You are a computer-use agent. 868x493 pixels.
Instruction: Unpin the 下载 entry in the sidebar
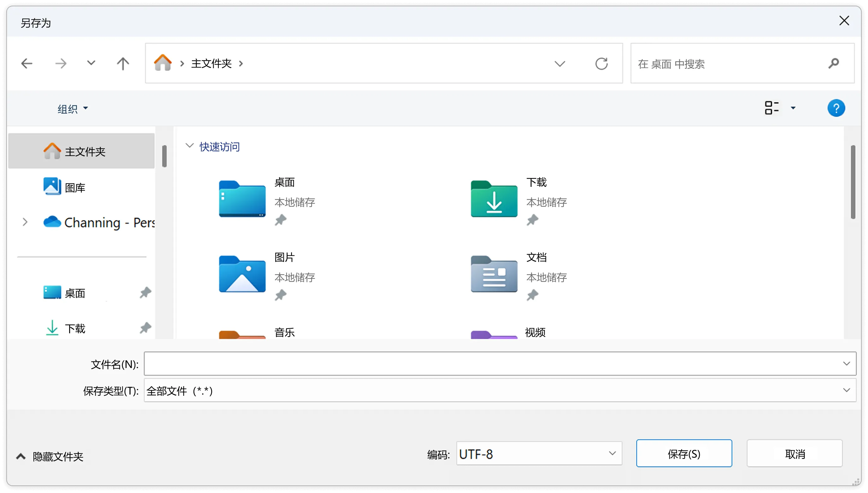(x=145, y=327)
